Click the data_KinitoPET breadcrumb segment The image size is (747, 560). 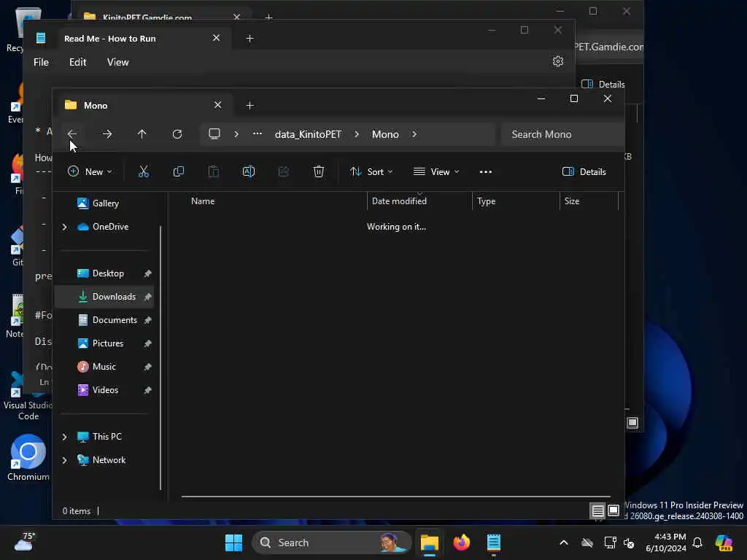click(x=309, y=134)
